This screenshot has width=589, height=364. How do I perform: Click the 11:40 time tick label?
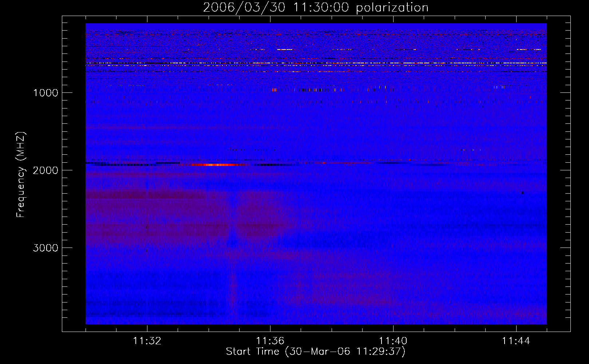[x=393, y=341]
